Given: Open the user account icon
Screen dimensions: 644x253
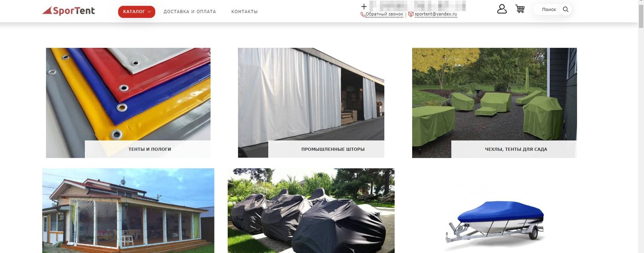Looking at the screenshot, I should (x=502, y=9).
